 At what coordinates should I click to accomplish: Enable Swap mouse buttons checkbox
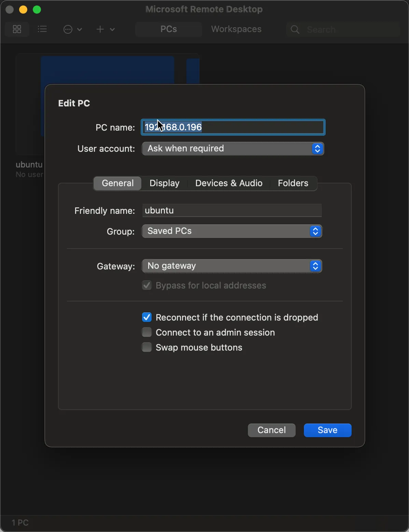pos(147,348)
